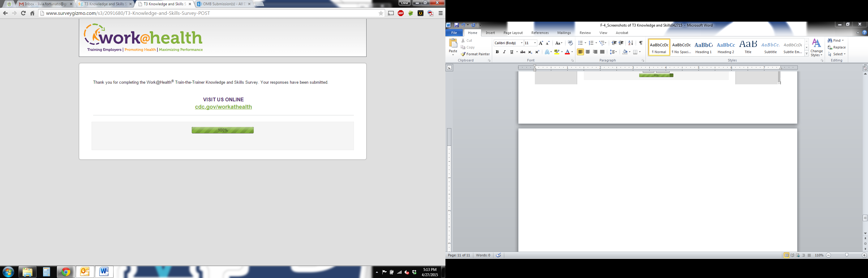This screenshot has width=868, height=278.
Task: Zoom in with the plus button in Word
Action: coord(864,255)
